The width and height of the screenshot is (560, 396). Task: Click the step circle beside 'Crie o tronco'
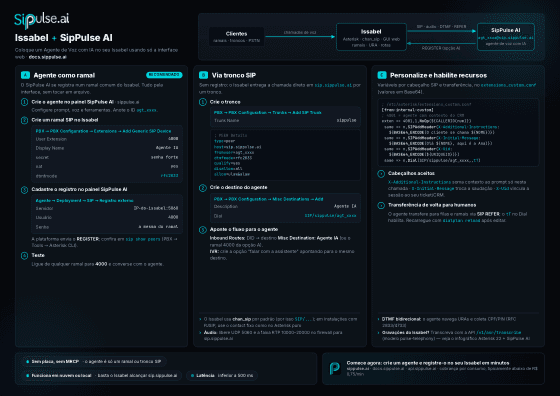point(203,102)
